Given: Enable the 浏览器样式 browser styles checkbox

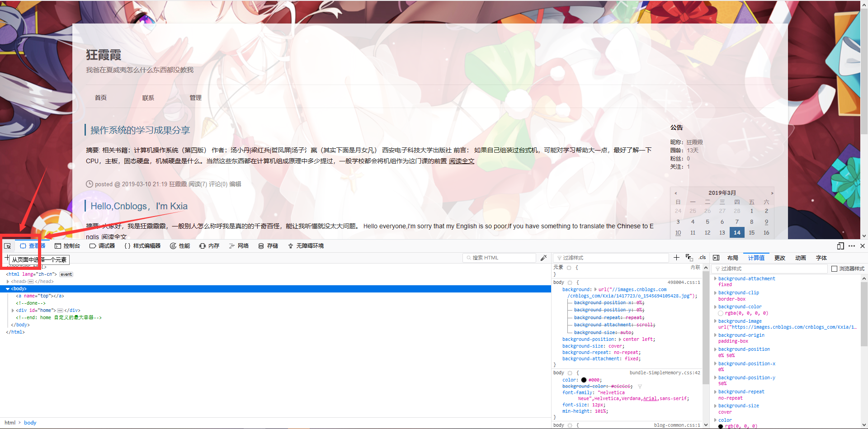Looking at the screenshot, I should click(835, 269).
